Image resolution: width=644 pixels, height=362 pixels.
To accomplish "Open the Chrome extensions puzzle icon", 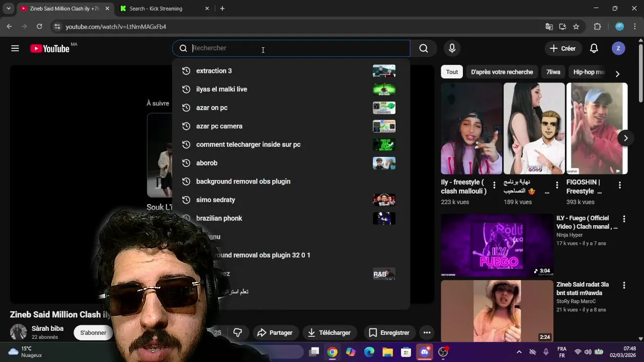I will click(598, 27).
